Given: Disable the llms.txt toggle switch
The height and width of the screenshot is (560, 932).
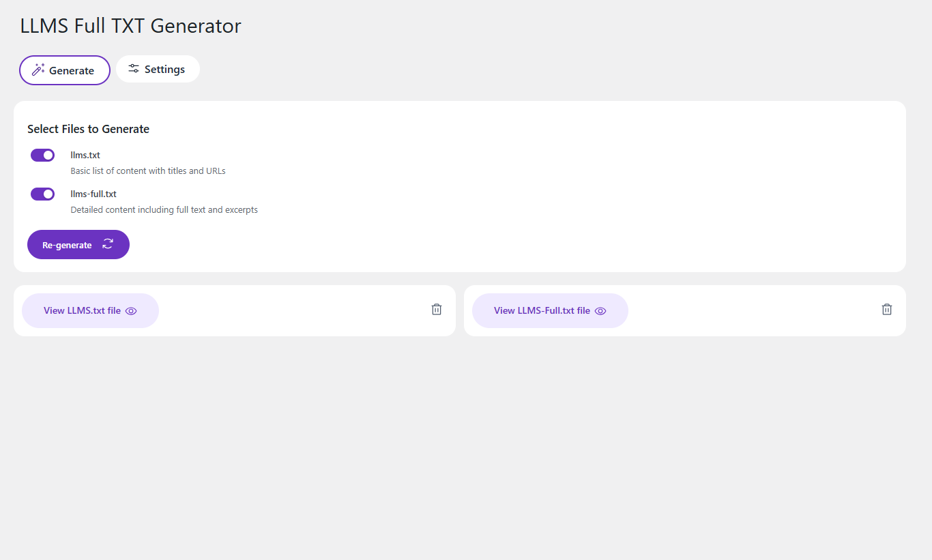Looking at the screenshot, I should coord(42,155).
